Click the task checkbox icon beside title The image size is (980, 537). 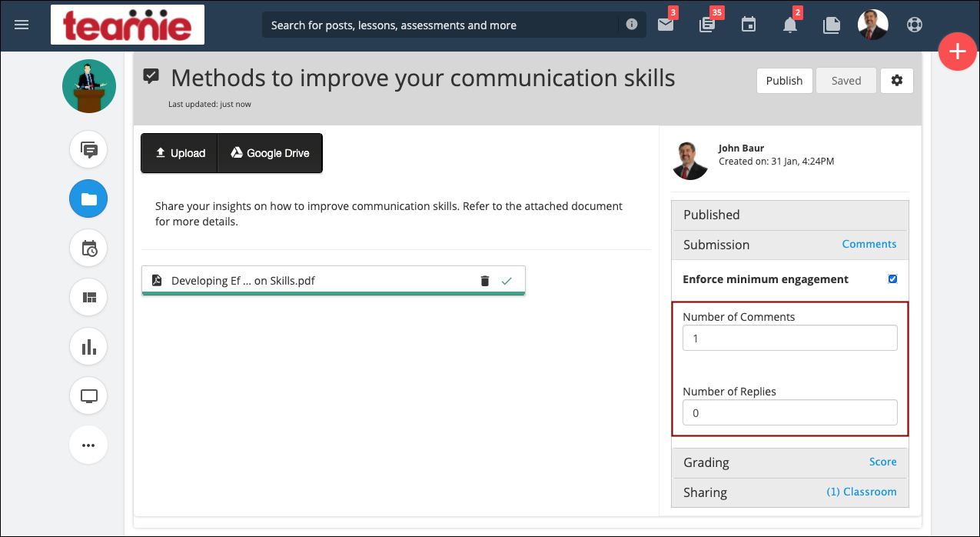click(151, 76)
